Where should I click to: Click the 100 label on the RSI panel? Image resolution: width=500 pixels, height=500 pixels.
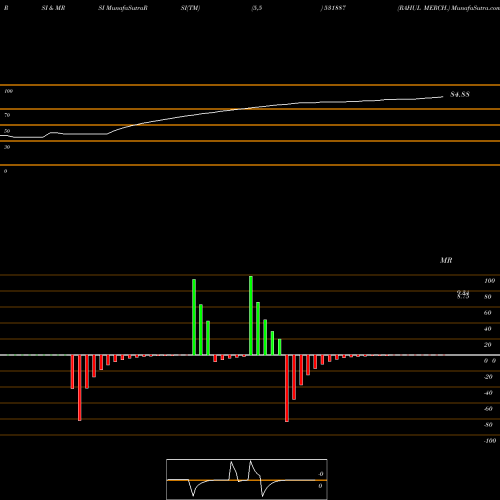pos(8,91)
